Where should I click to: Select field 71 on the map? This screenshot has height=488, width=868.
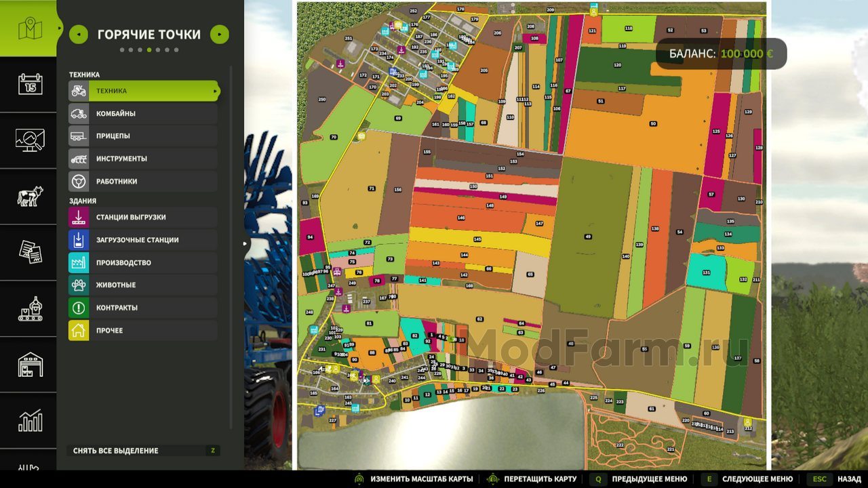pos(371,188)
